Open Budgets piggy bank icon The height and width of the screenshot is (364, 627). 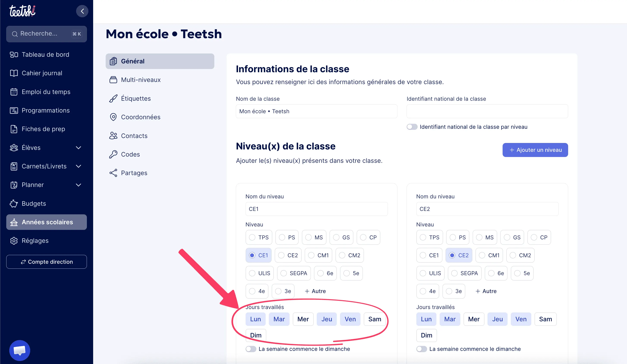coord(14,204)
